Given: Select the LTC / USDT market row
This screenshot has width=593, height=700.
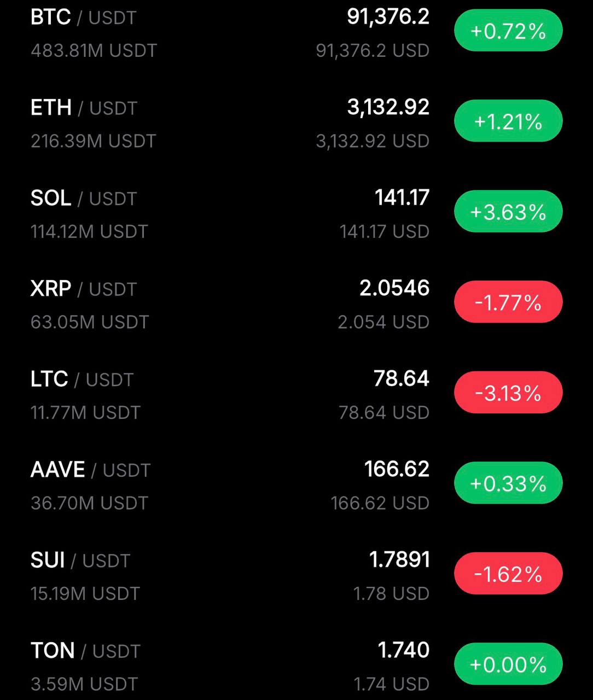Looking at the screenshot, I should pyautogui.click(x=82, y=379).
